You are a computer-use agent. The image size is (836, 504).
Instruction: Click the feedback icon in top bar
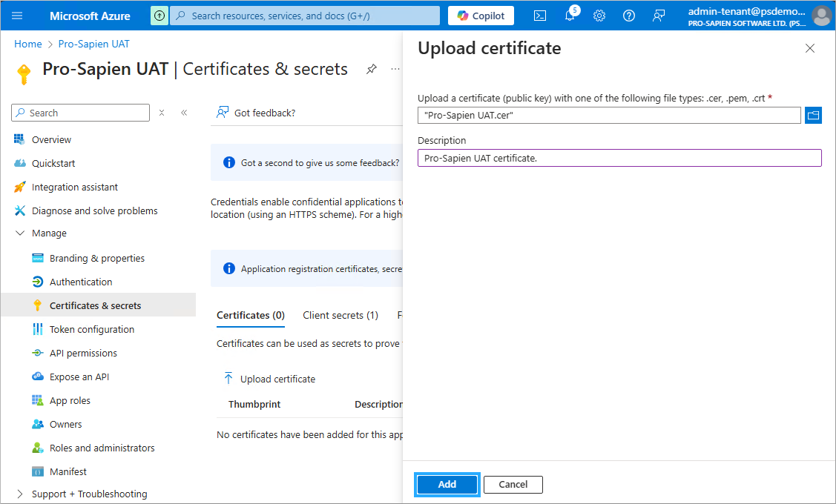(659, 16)
